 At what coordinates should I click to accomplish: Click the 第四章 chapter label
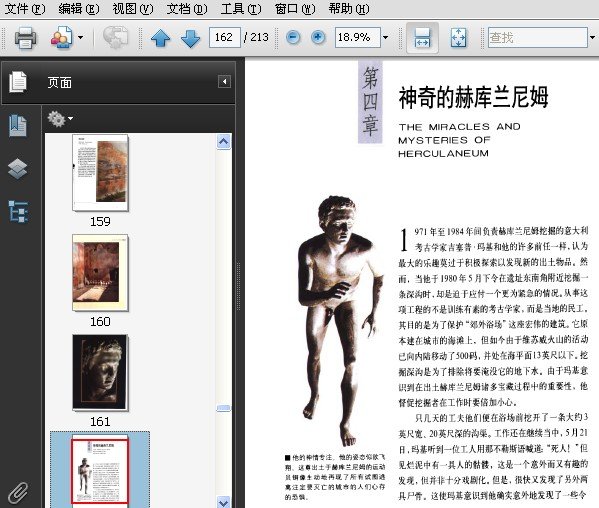pyautogui.click(x=370, y=102)
